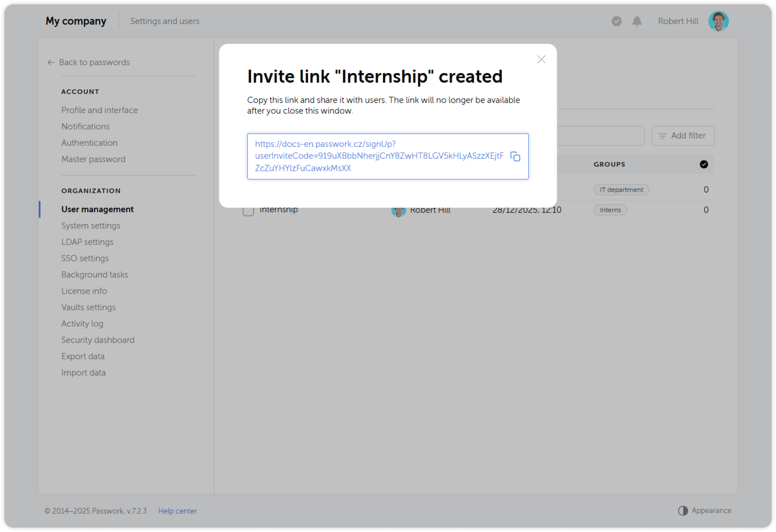Open LDAP settings from the sidebar

click(87, 242)
